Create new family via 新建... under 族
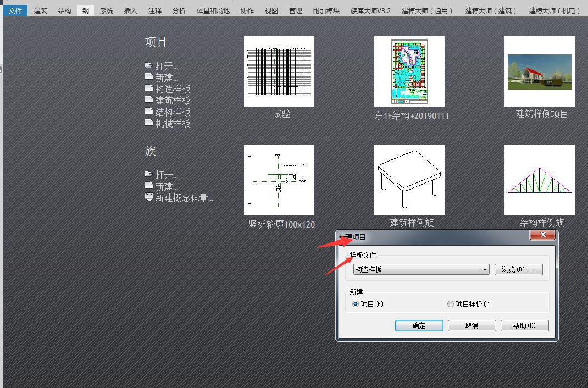588x388 pixels. pyautogui.click(x=167, y=186)
